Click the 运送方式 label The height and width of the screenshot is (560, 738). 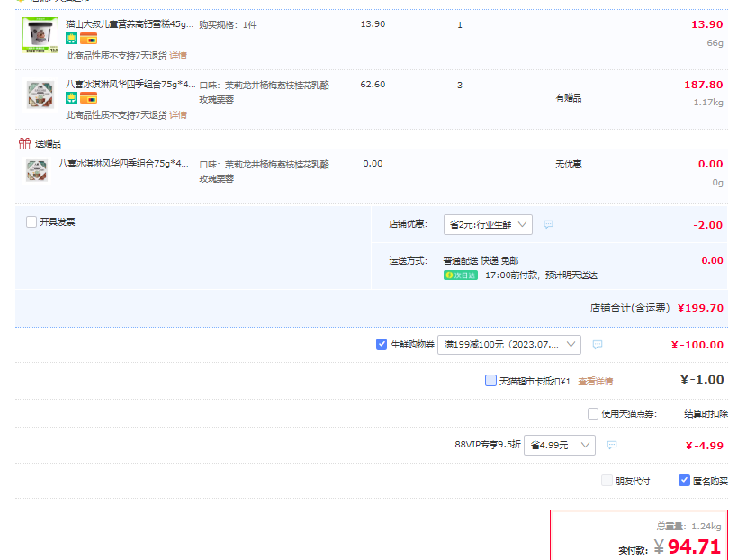408,260
